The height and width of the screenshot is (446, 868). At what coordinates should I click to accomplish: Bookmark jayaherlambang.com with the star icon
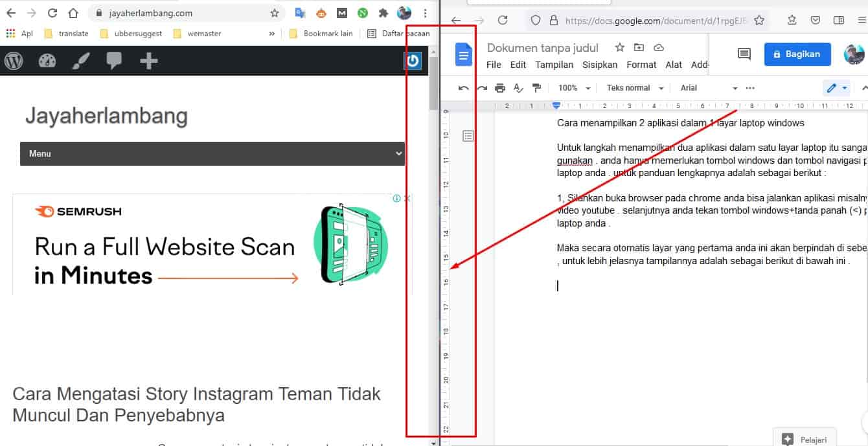click(x=275, y=13)
